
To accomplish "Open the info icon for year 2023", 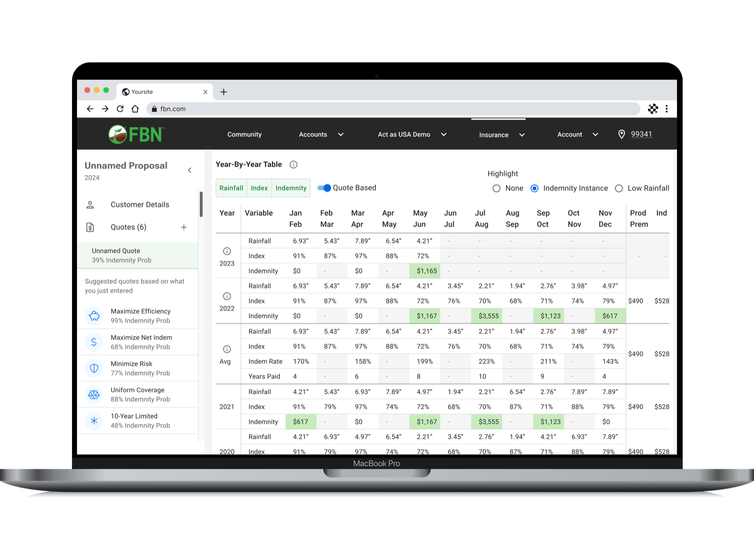I will click(227, 251).
